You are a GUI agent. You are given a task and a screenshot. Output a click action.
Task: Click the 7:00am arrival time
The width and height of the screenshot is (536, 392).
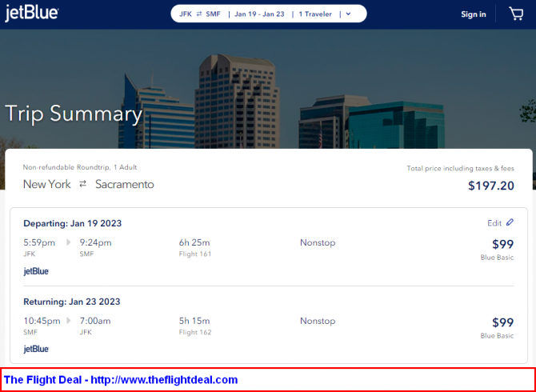click(x=95, y=321)
